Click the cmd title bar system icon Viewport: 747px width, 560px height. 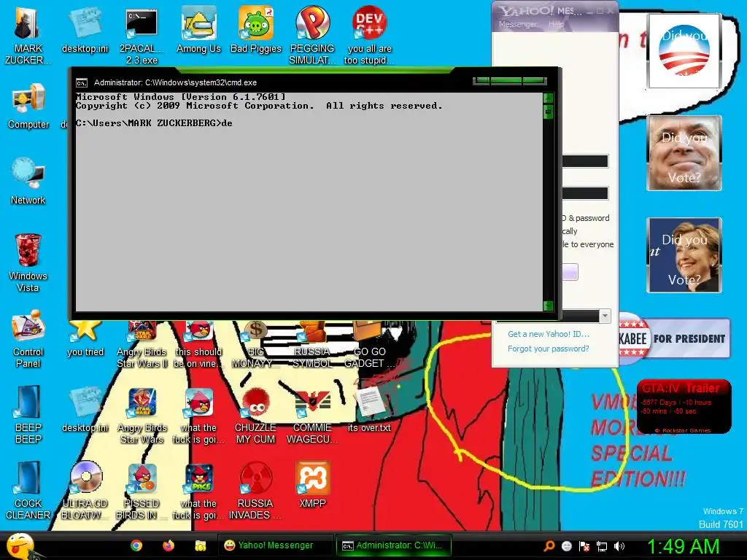click(x=82, y=83)
